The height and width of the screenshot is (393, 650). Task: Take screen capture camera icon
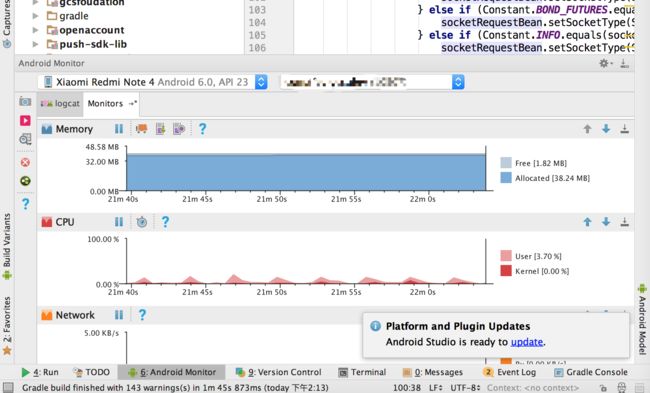[x=25, y=102]
